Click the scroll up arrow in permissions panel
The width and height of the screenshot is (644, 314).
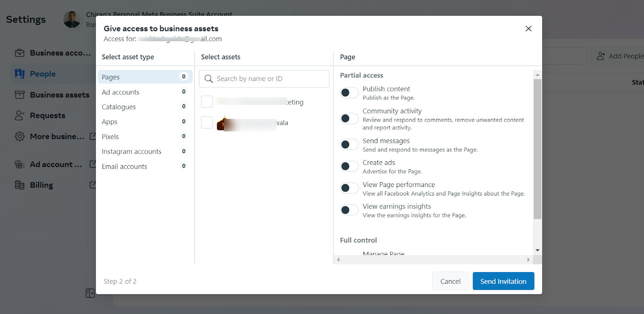(x=537, y=75)
